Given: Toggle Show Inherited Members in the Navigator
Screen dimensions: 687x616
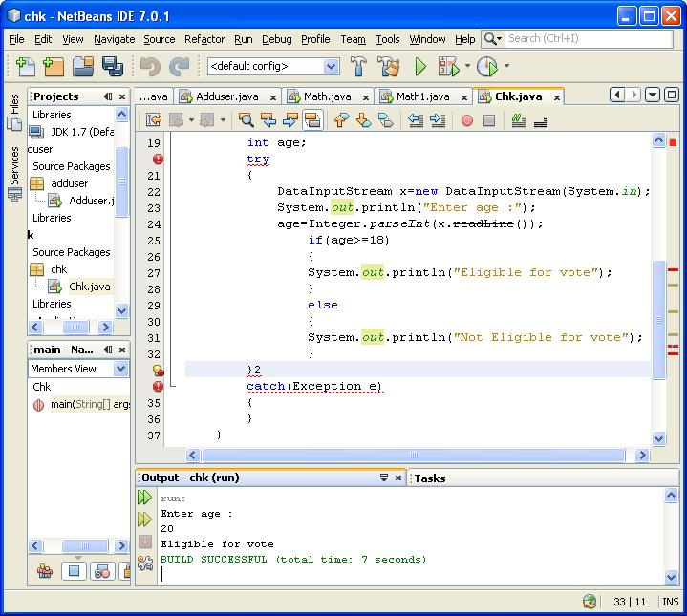Looking at the screenshot, I should pyautogui.click(x=45, y=571).
